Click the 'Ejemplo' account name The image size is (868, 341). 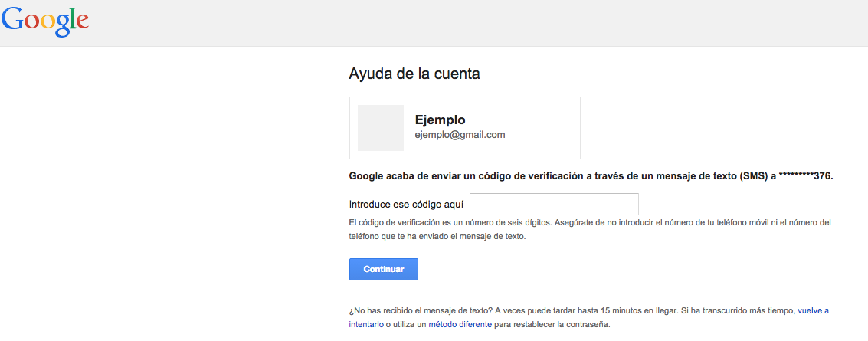click(440, 120)
